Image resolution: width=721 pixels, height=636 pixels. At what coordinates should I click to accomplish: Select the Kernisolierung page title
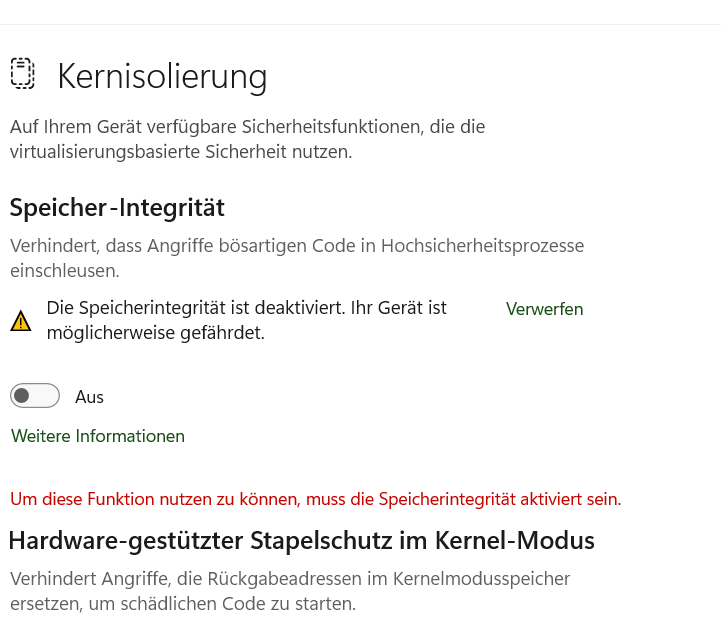tap(162, 77)
